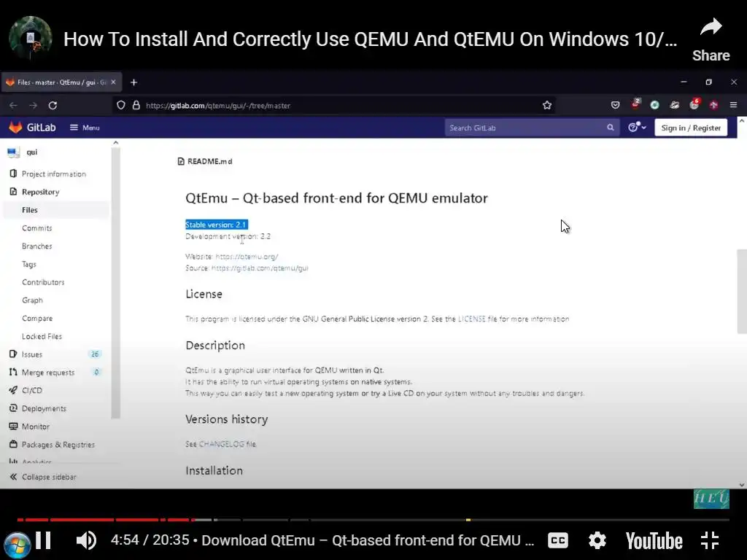Open the CHANGELOG file link

tap(222, 444)
